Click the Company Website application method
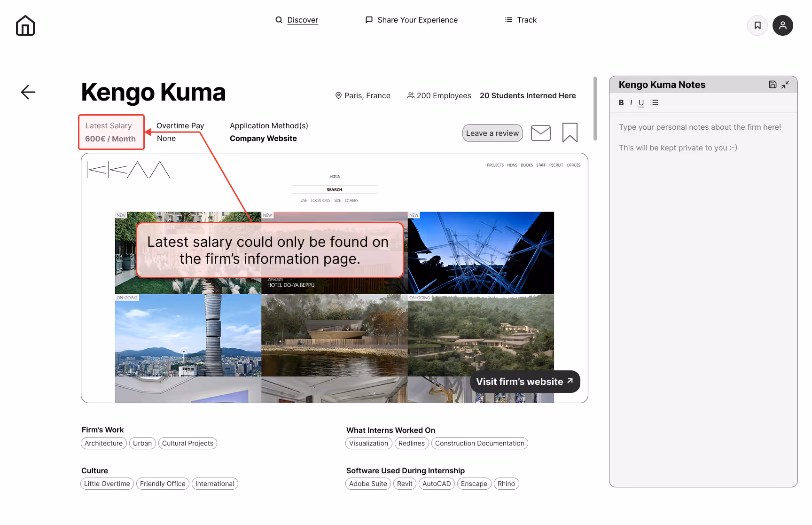The width and height of the screenshot is (812, 525). (x=263, y=138)
